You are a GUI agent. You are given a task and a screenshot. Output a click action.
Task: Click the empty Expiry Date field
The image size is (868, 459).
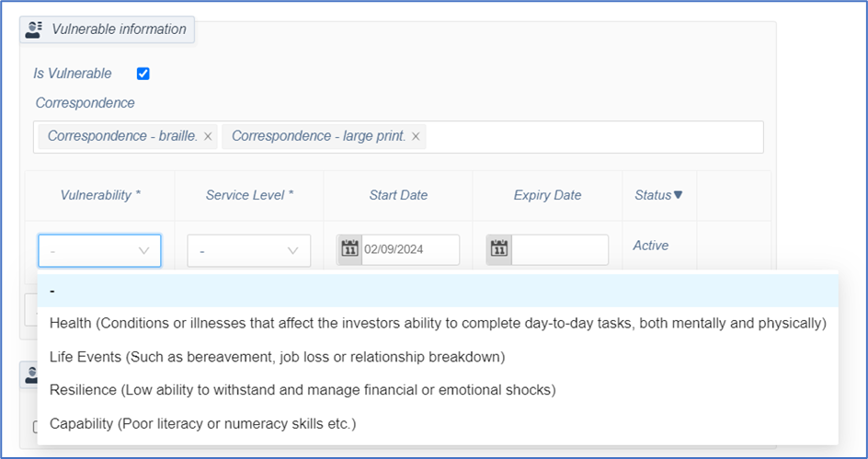559,249
